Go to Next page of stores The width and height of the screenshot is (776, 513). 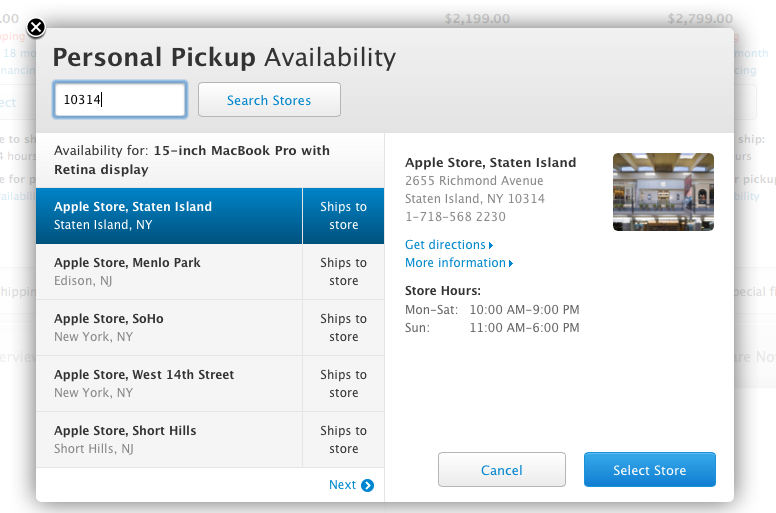342,485
